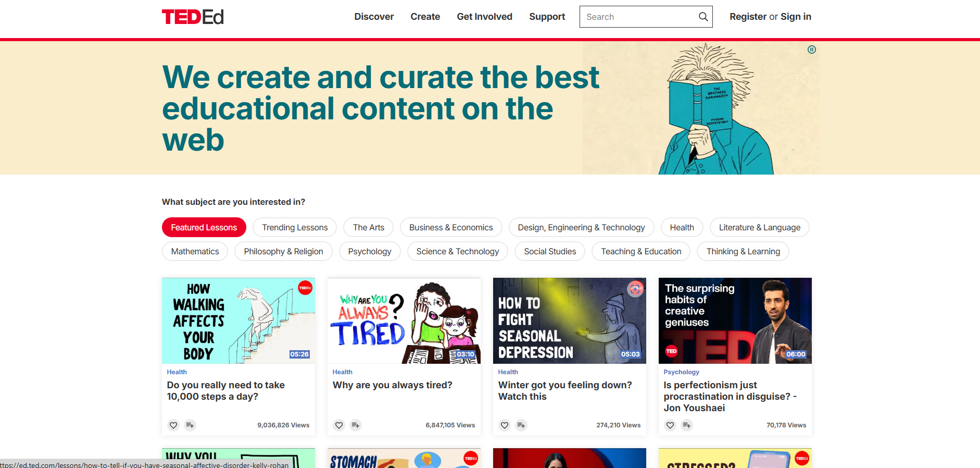Click the Sign in link

796,17
